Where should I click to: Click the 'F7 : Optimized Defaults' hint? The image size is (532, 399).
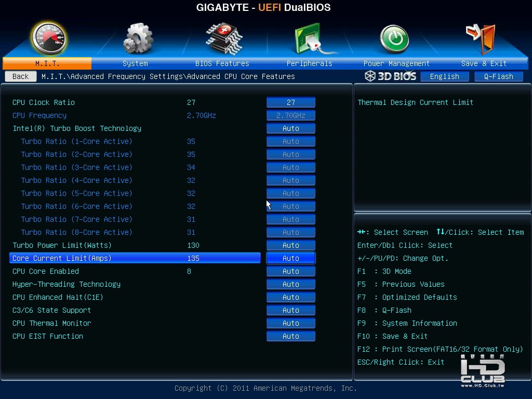coord(407,297)
